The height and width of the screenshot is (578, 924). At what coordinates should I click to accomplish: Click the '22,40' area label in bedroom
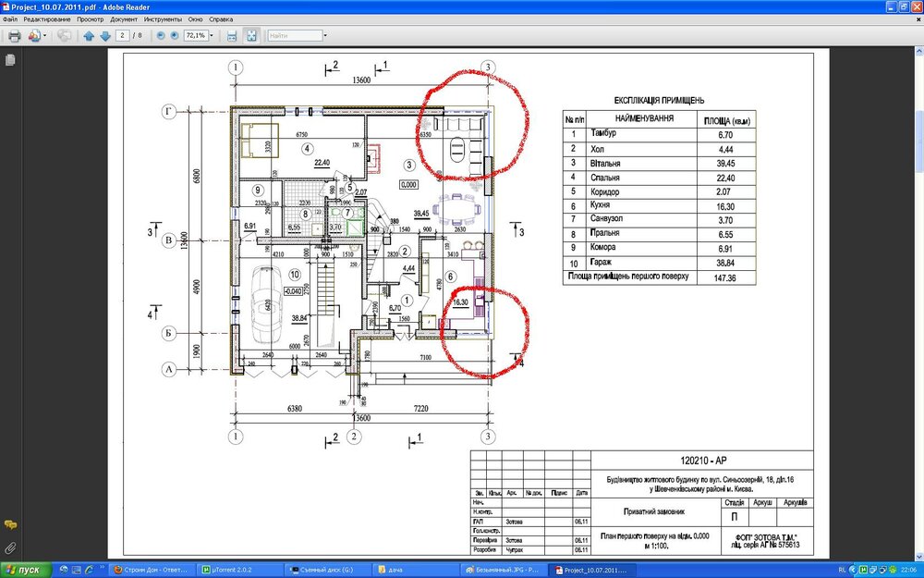tap(322, 163)
